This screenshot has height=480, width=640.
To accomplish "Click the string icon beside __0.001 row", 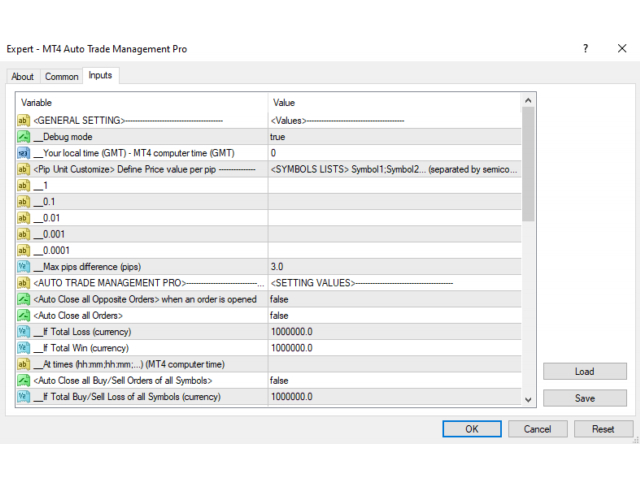I will [x=23, y=234].
